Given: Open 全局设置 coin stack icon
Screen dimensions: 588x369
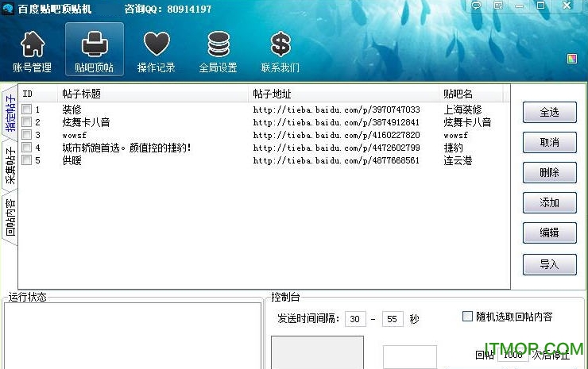Looking at the screenshot, I should coord(219,44).
